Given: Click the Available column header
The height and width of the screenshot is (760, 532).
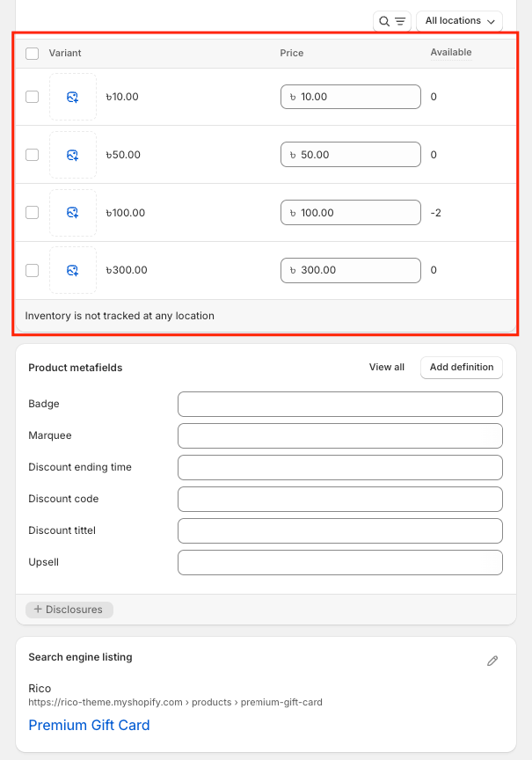Looking at the screenshot, I should pos(451,53).
